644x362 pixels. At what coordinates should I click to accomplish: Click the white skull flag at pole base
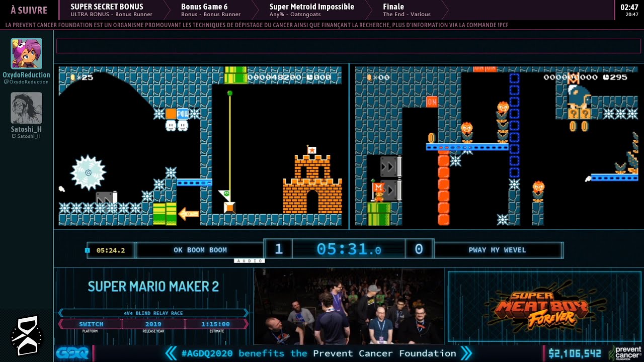[225, 194]
